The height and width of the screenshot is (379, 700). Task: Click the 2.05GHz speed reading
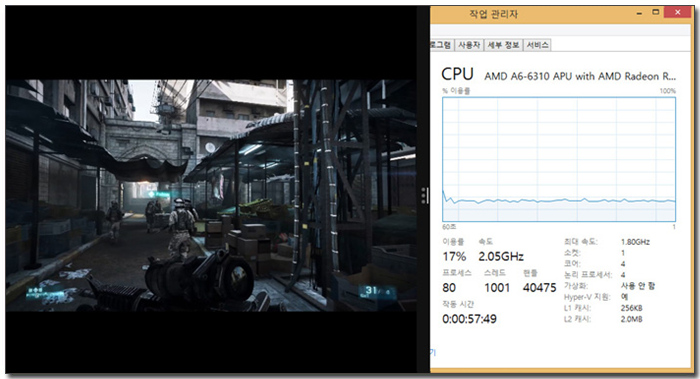501,257
